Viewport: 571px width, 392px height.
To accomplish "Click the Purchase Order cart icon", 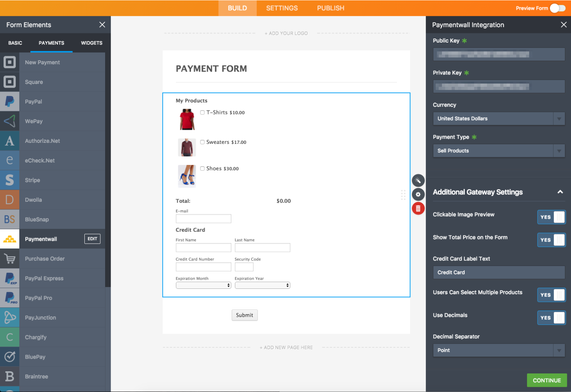I will [10, 259].
